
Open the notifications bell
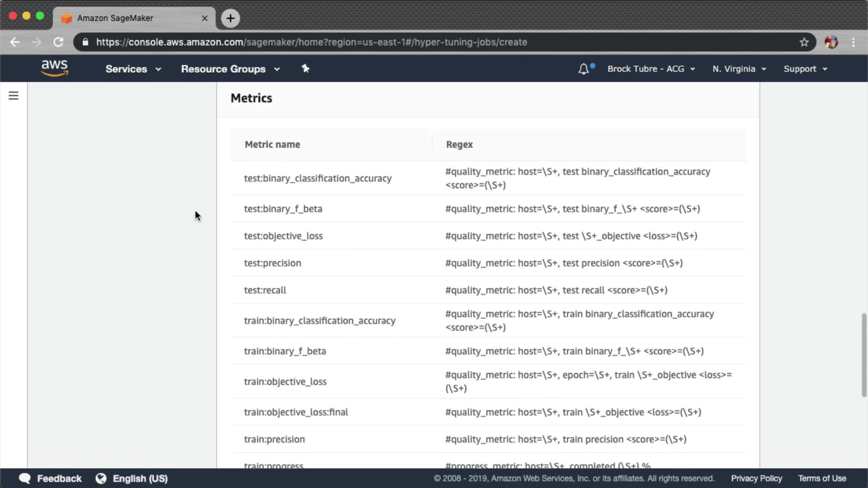point(584,69)
